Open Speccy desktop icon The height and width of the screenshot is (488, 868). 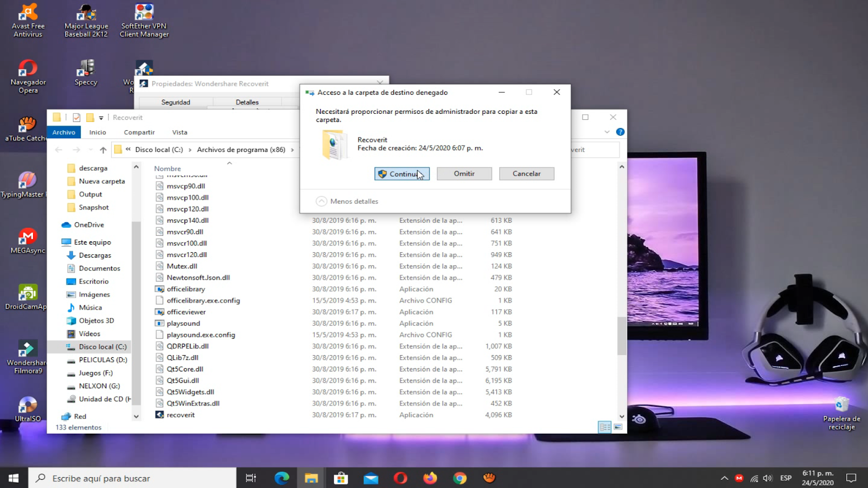click(86, 73)
